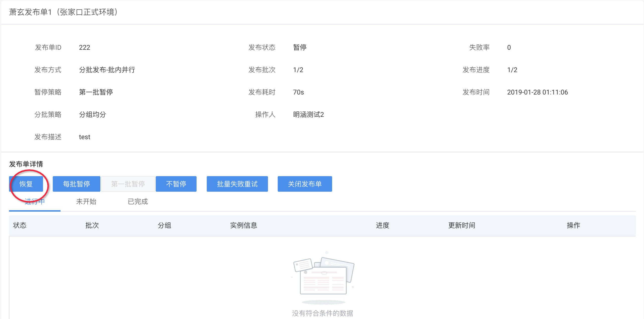Click the 恢复 resume button
Viewport: 644px width, 319px height.
[x=26, y=184]
